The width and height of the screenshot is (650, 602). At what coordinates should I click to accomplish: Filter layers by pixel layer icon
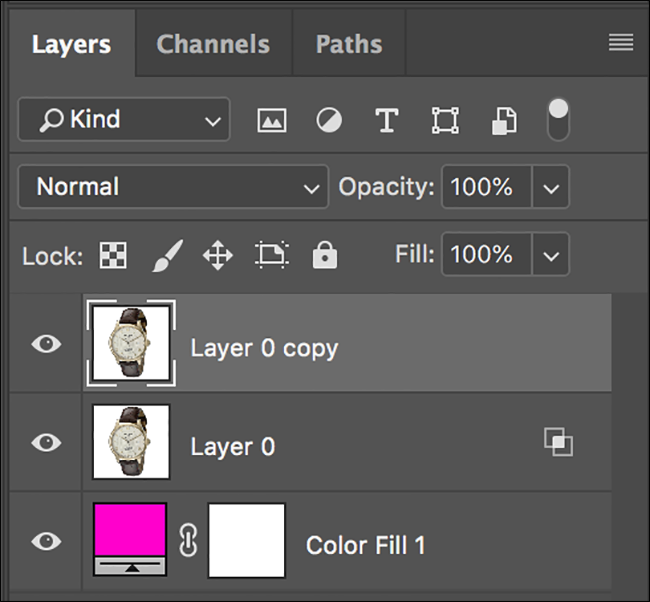point(271,121)
